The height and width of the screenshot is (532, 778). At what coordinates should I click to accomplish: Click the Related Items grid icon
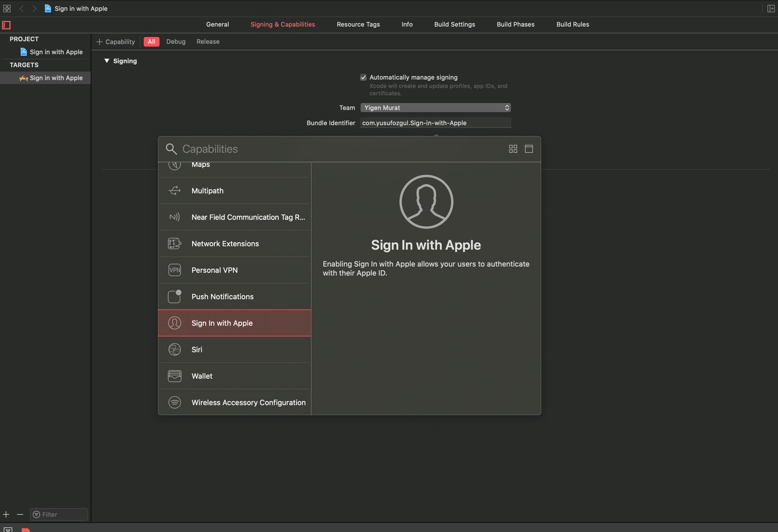[7, 8]
